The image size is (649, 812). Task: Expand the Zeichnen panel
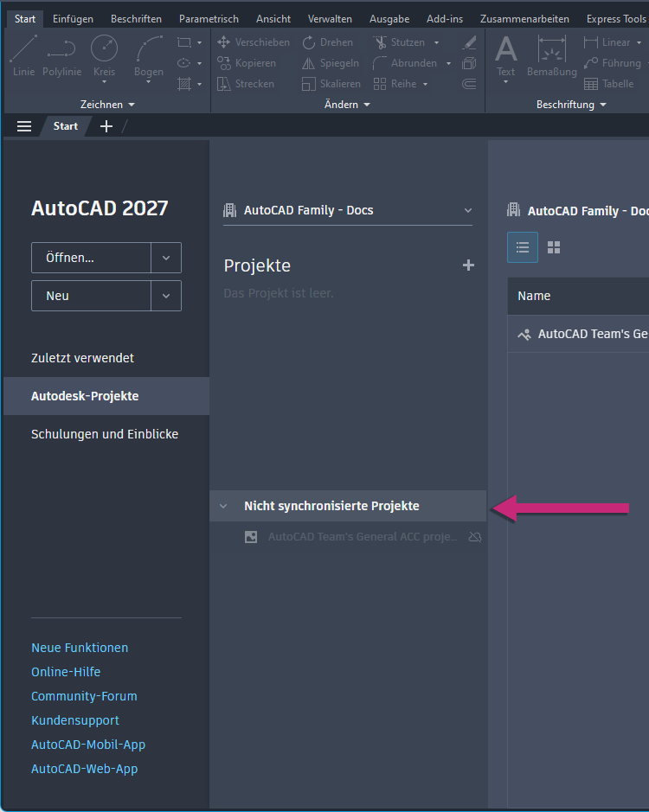tap(107, 105)
